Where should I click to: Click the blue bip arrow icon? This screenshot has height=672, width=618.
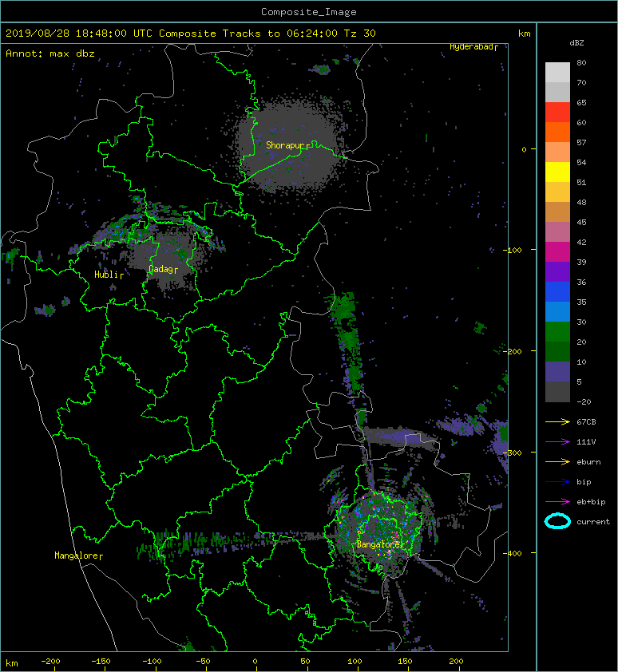[557, 482]
